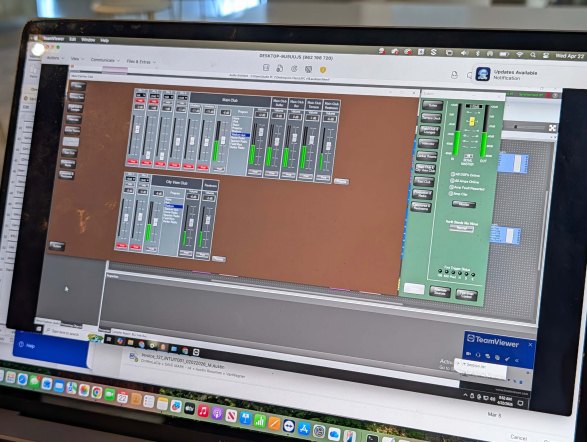Open the Window menu in the menu bar
Image resolution: width=587 pixels, height=442 pixels.
(88, 39)
